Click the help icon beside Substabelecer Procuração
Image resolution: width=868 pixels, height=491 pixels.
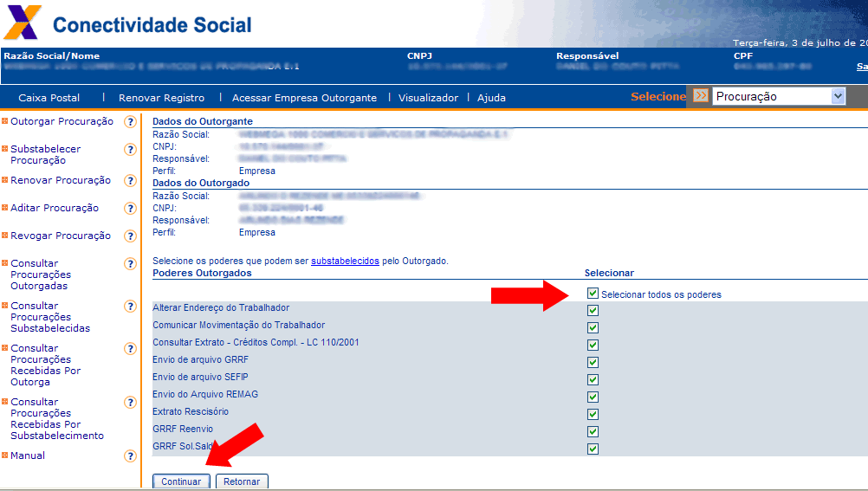coord(130,150)
